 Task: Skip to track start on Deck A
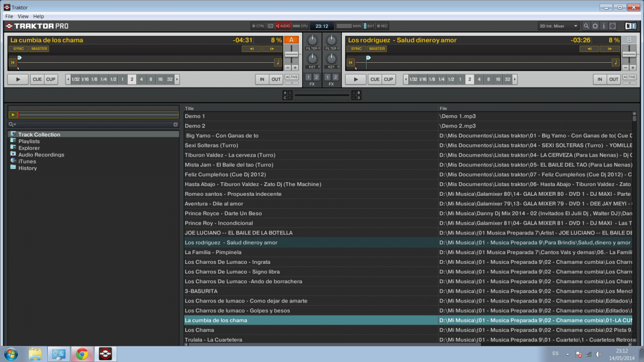click(12, 63)
